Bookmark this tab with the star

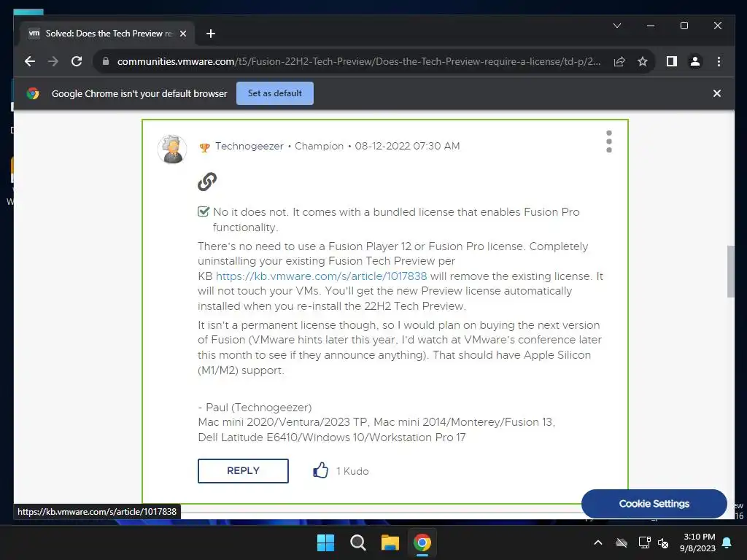click(643, 61)
